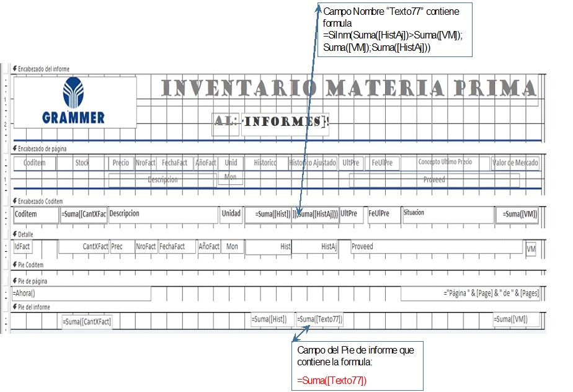573x392 pixels.
Task: Select the Proveed field in Detalle
Action: click(437, 247)
